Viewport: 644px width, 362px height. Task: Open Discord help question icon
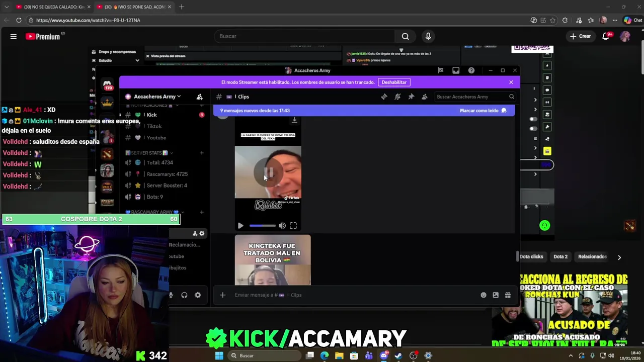click(471, 70)
